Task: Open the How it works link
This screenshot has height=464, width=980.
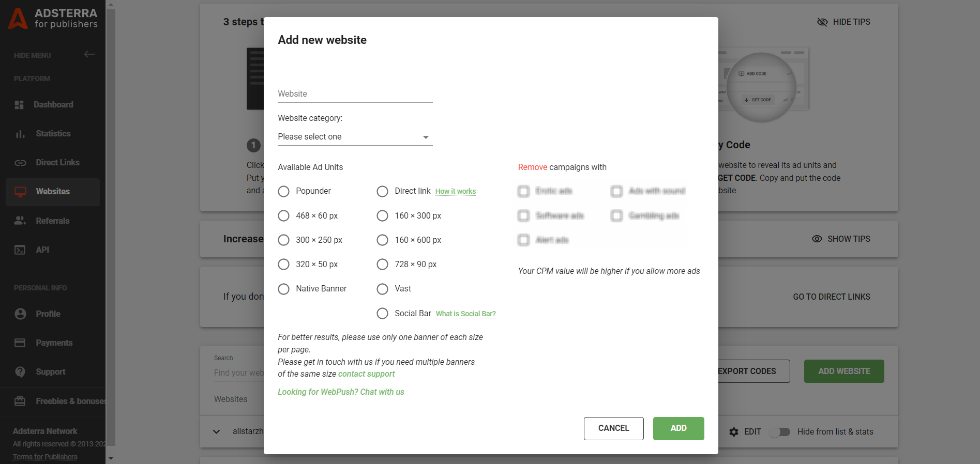Action: (x=455, y=191)
